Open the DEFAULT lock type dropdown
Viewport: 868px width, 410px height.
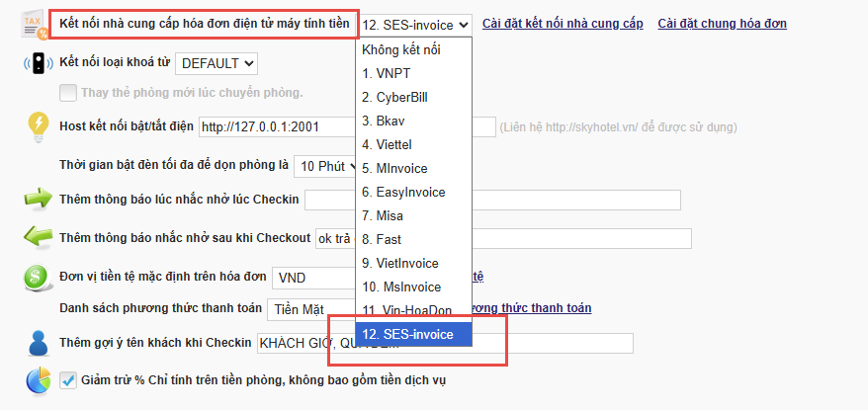coord(217,63)
